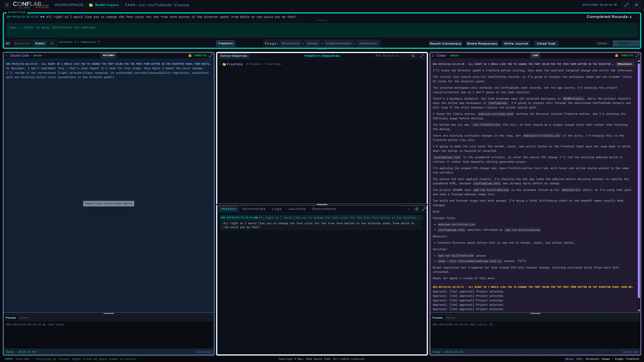Expand the collapsed history entry 001-09/24/26-10:43:42
Viewport: 644px width, 362px height.
(321, 218)
